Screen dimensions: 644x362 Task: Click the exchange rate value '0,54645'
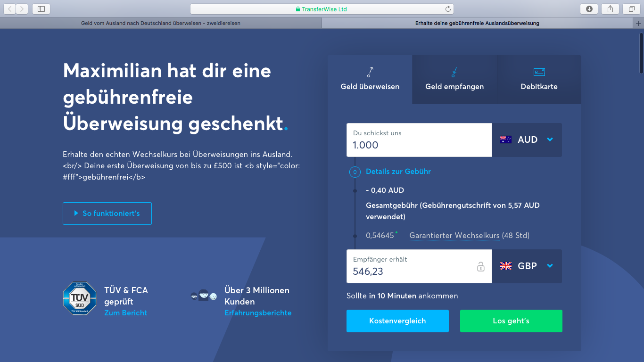click(x=380, y=236)
